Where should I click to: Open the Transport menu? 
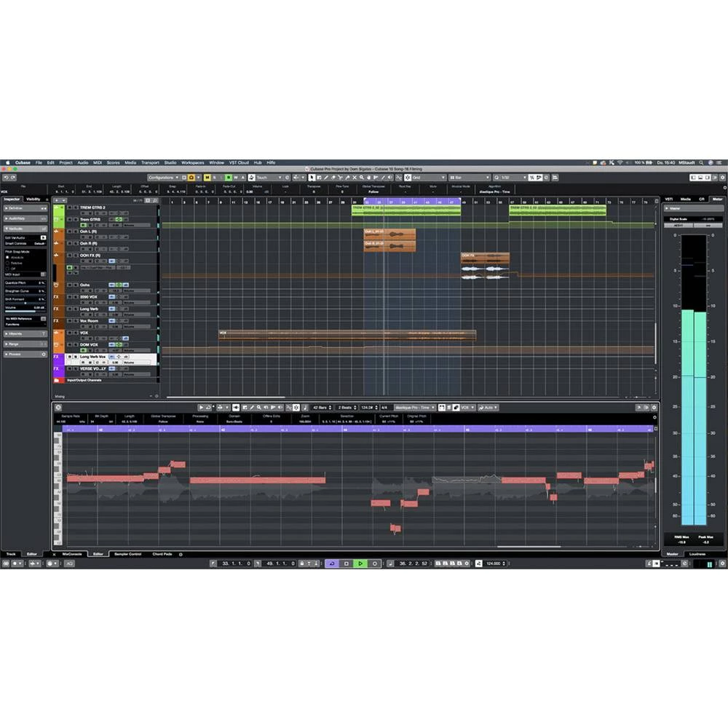tap(150, 162)
